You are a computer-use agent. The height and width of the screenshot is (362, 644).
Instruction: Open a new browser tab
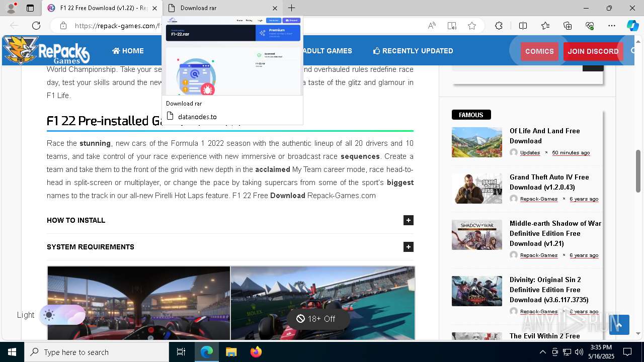pos(292,8)
